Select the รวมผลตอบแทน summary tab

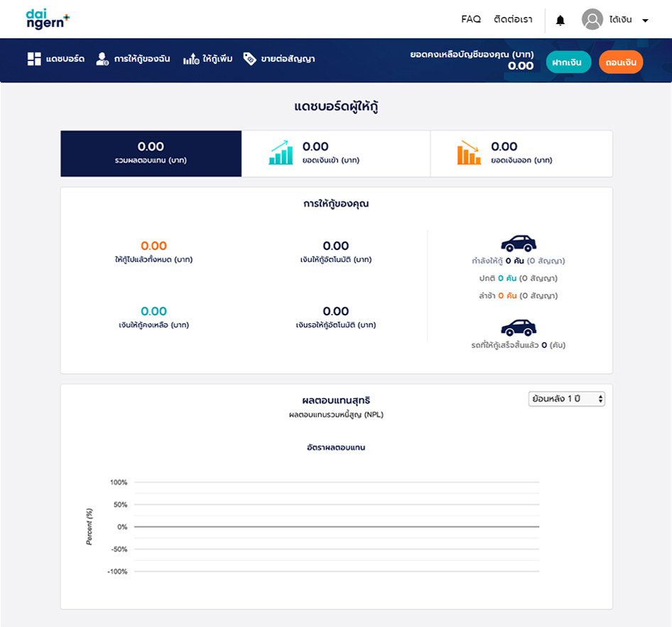151,153
